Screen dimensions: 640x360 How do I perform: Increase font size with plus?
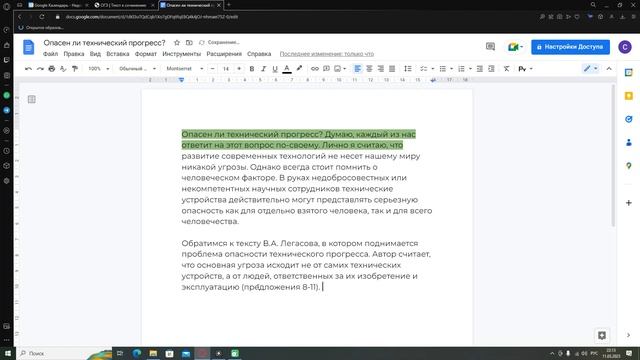tap(239, 69)
